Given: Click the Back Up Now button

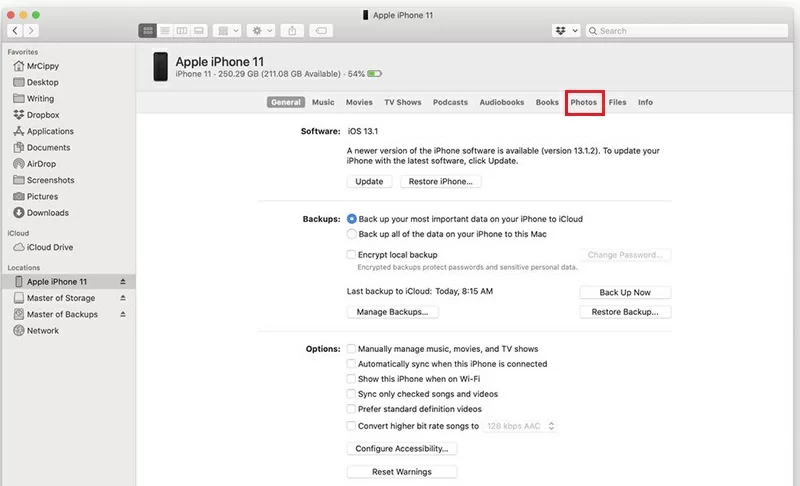Looking at the screenshot, I should coord(625,292).
